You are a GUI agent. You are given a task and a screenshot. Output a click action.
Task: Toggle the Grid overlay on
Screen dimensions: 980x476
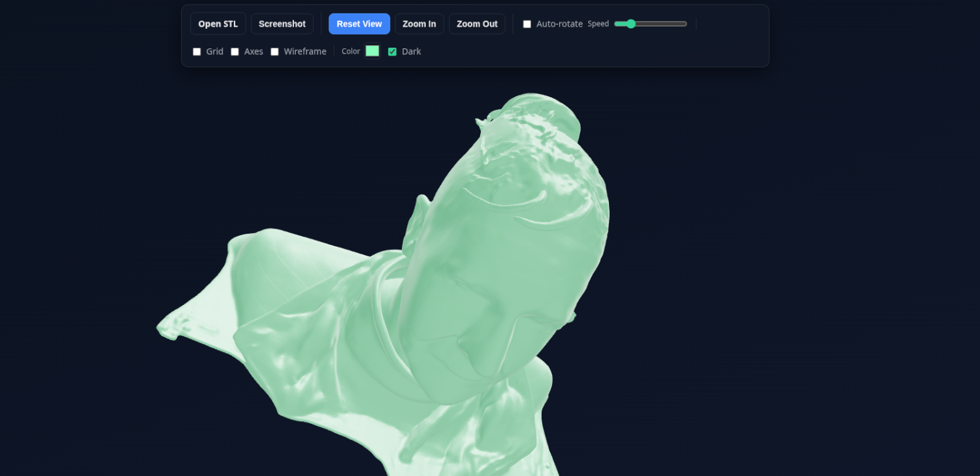tap(197, 51)
